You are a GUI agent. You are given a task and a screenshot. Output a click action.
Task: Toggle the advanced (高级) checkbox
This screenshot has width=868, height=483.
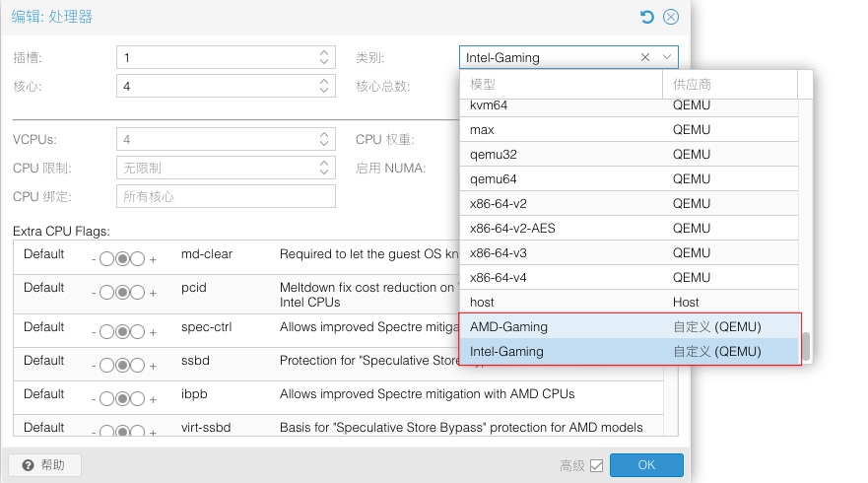point(596,466)
